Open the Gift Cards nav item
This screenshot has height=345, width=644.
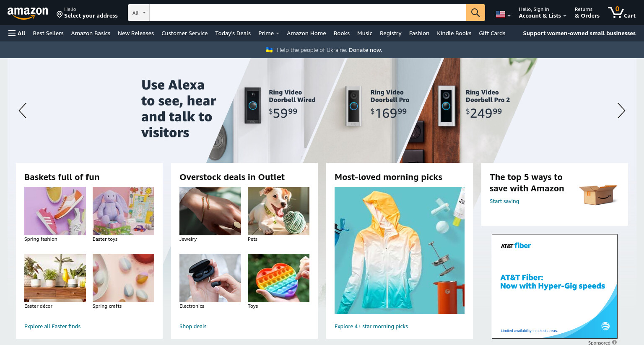pyautogui.click(x=492, y=33)
